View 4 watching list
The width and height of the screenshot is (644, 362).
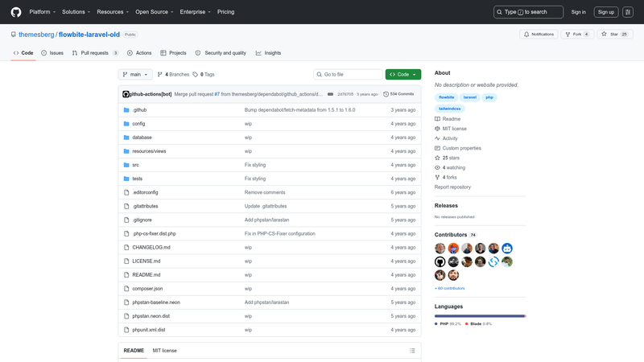(450, 168)
